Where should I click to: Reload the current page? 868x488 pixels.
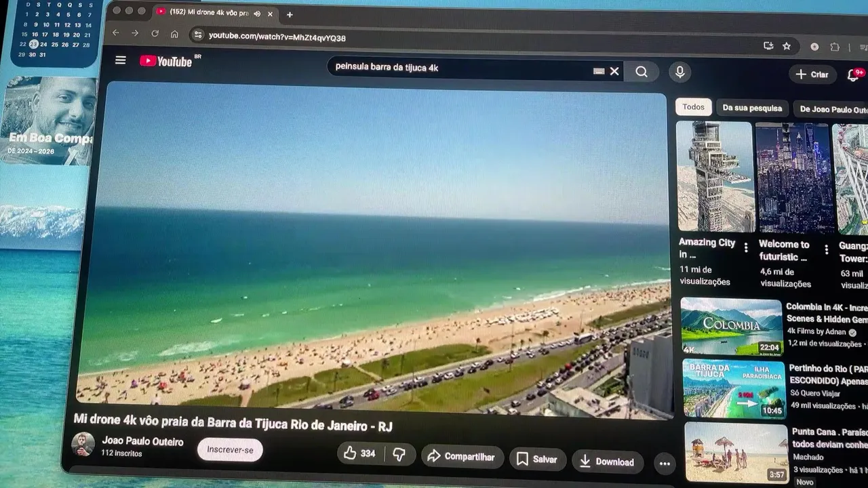coord(155,33)
